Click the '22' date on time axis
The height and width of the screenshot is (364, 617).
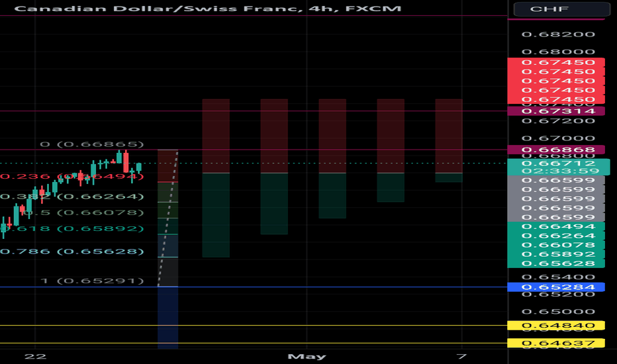(35, 357)
